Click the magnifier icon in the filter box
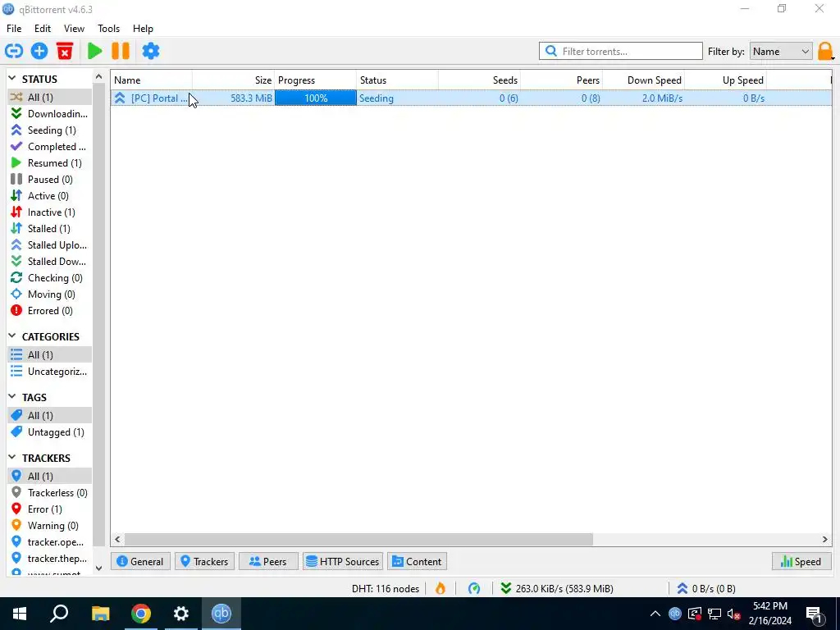840x630 pixels. coord(550,52)
